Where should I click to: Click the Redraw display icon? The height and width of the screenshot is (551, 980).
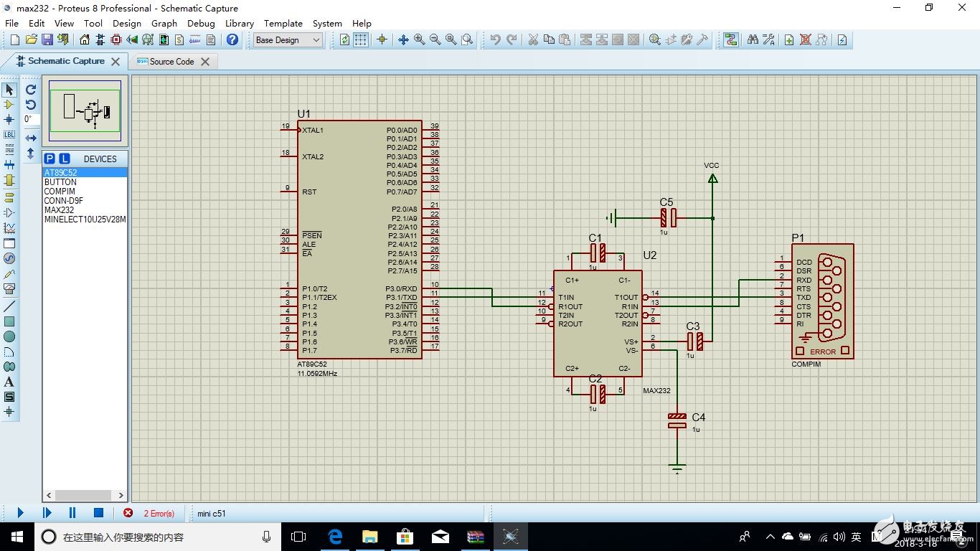coord(345,40)
